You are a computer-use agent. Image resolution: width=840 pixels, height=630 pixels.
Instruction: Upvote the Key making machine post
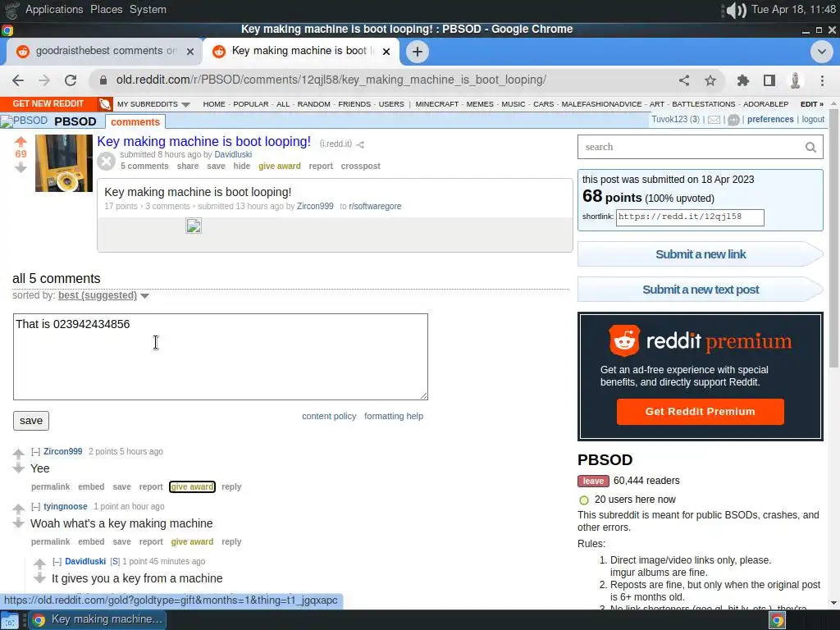[x=21, y=141]
